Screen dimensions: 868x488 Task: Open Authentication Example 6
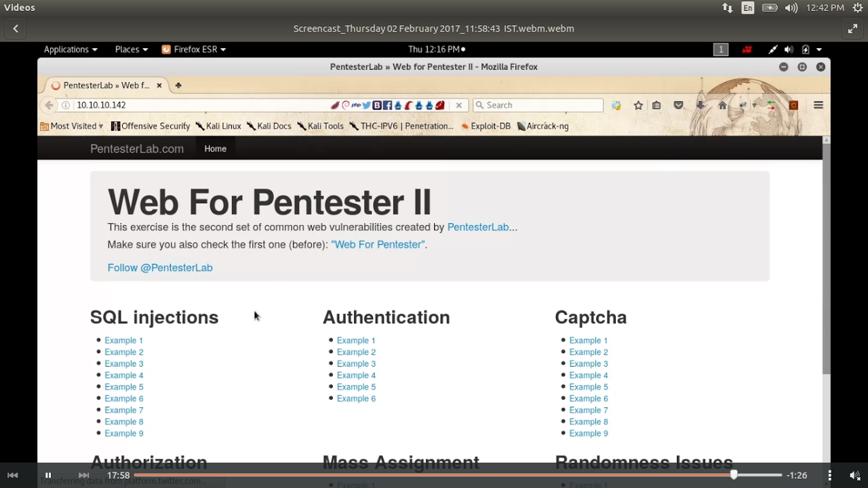[356, 399]
